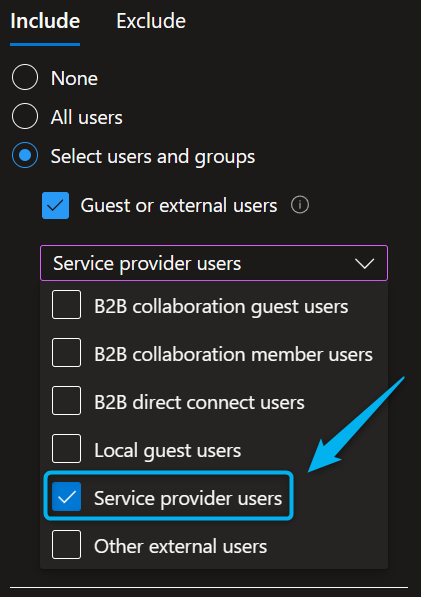Screen dimensions: 421x597
Task: Click the B2B direct connect users label text
Action: click(x=199, y=402)
